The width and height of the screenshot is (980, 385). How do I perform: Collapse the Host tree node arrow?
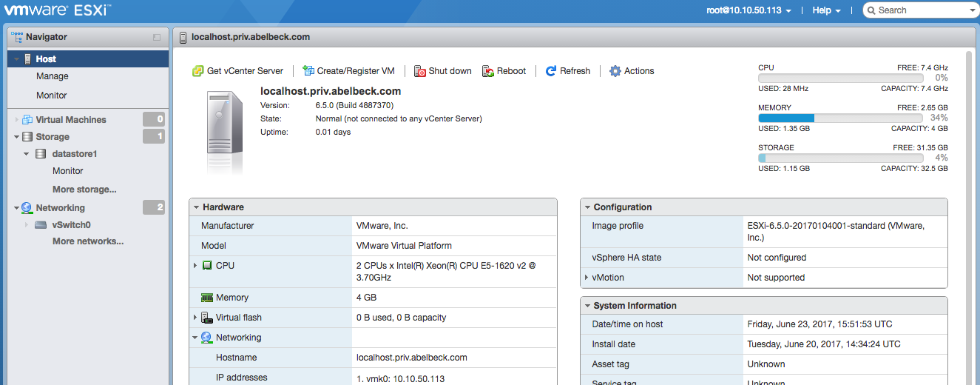[x=16, y=59]
